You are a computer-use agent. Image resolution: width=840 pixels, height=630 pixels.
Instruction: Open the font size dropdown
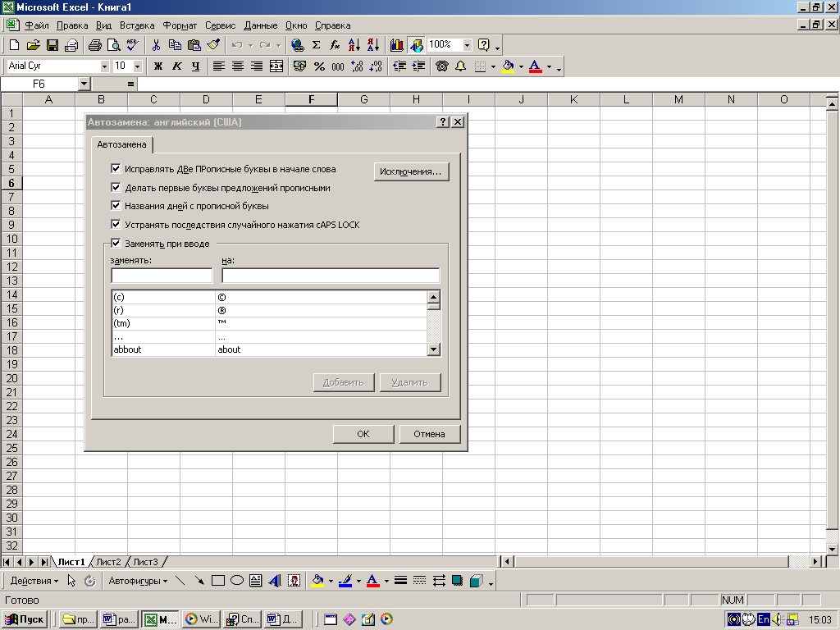click(x=138, y=66)
